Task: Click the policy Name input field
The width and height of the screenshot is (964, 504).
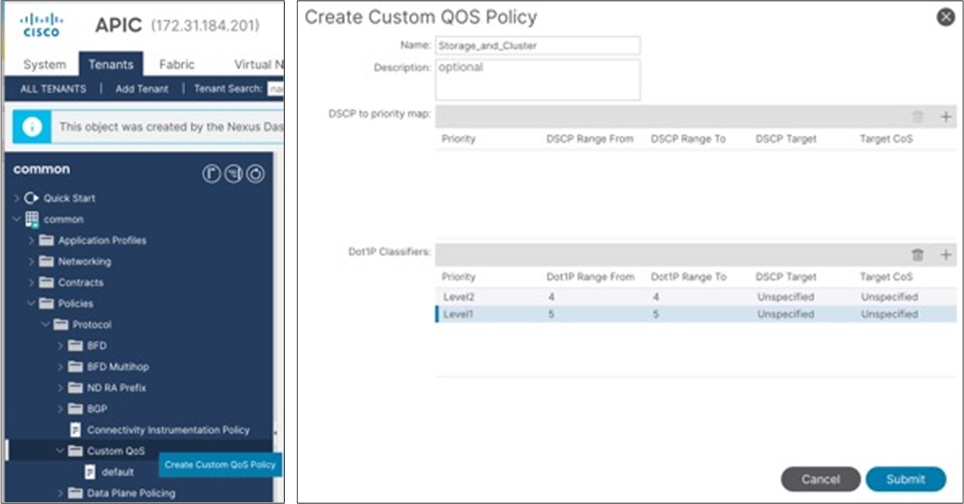Action: click(538, 45)
